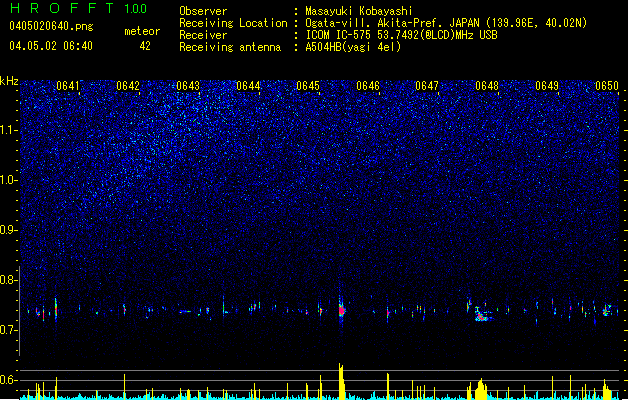629x400 pixels.
Task: Click the 'Receiving antenna' label
Action: coord(230,47)
